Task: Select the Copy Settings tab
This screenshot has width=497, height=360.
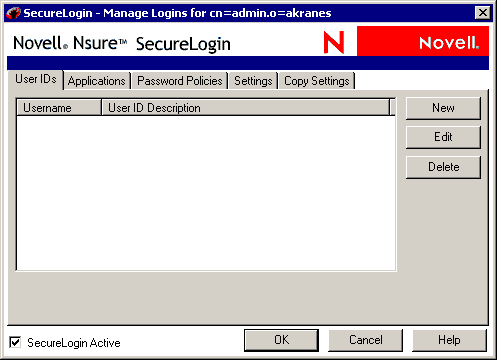Action: (317, 81)
